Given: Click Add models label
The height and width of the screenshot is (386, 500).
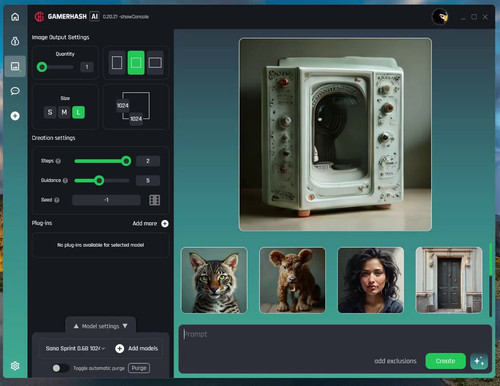Looking at the screenshot, I should point(143,348).
